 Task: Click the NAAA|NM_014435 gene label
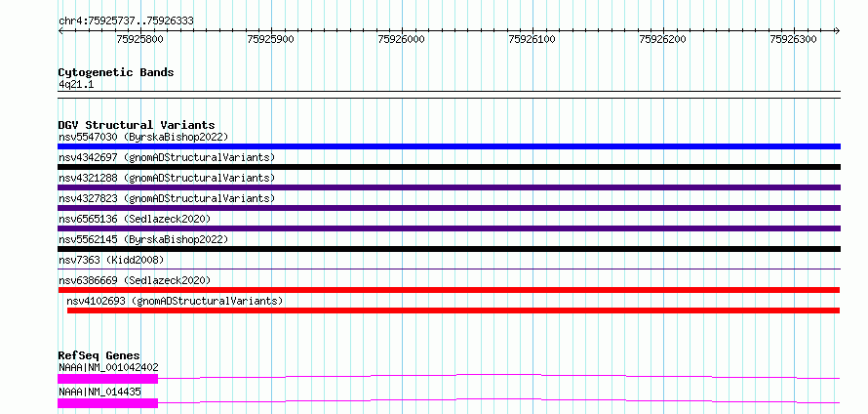pos(99,392)
